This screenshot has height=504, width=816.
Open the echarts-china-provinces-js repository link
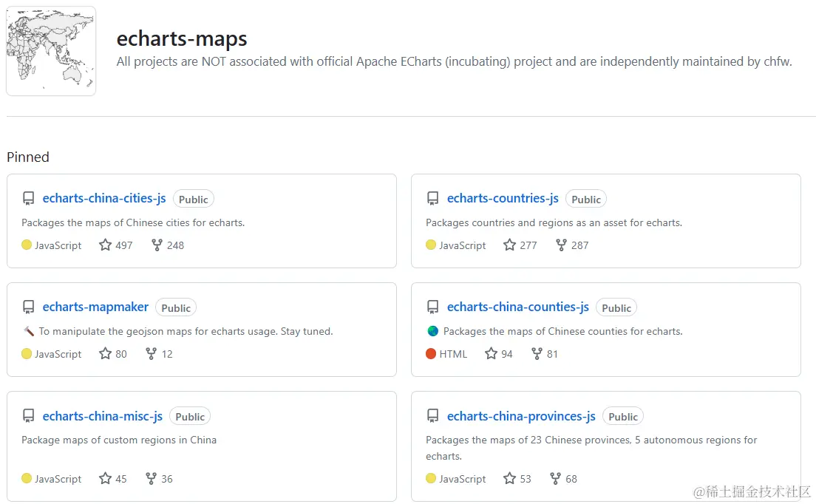521,416
